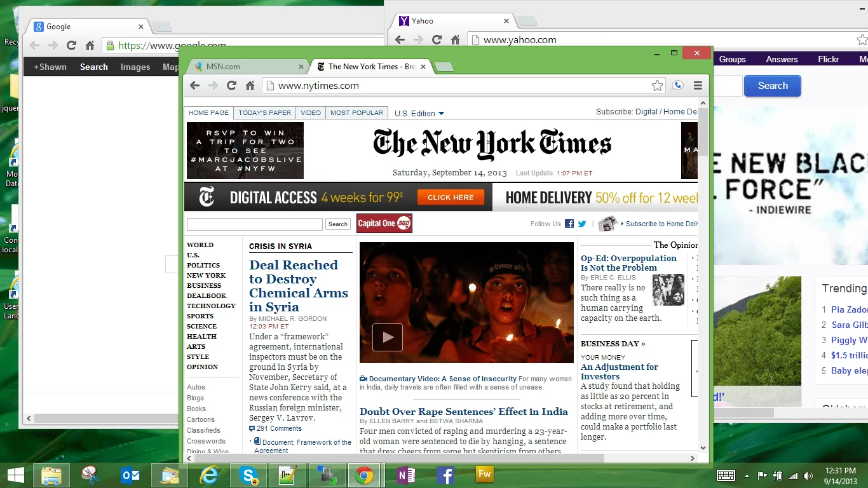Image resolution: width=868 pixels, height=488 pixels.
Task: Click the phone extension icon beside the star
Action: (677, 86)
